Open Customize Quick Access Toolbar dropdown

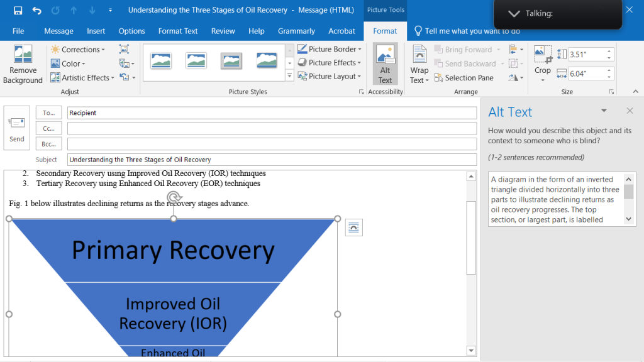pos(110,10)
